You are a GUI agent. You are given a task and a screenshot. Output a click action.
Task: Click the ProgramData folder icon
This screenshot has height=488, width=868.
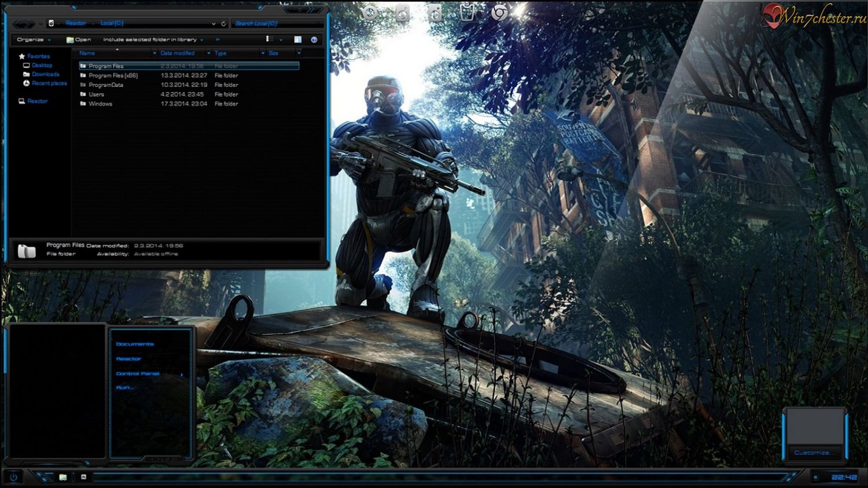point(83,85)
